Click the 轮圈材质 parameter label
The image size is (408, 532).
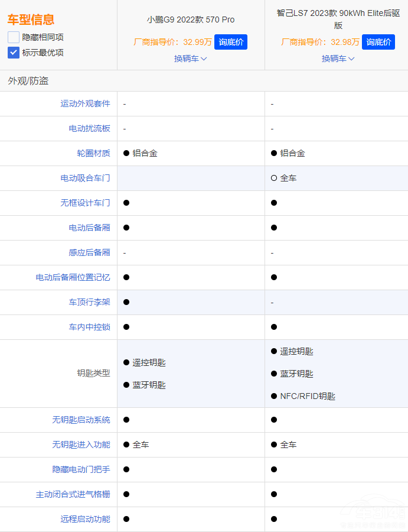click(93, 153)
